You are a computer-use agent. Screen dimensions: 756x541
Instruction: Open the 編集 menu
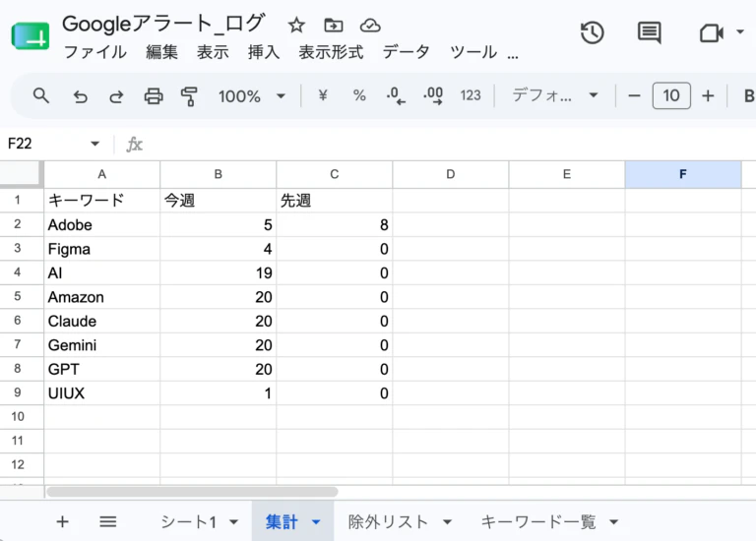(x=162, y=52)
